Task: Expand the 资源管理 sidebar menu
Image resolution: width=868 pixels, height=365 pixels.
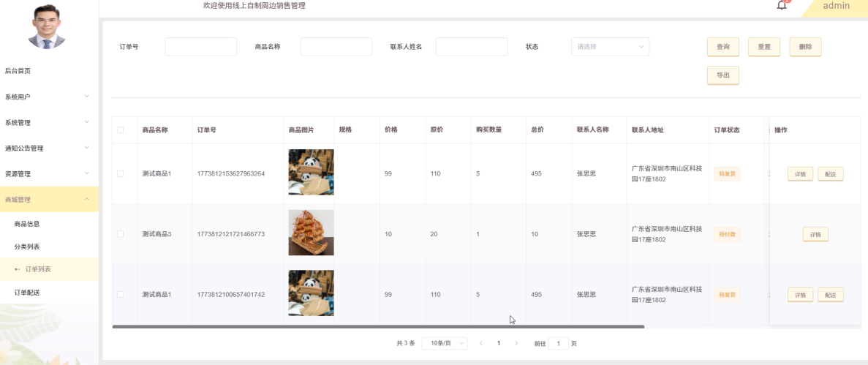Action: [49, 174]
